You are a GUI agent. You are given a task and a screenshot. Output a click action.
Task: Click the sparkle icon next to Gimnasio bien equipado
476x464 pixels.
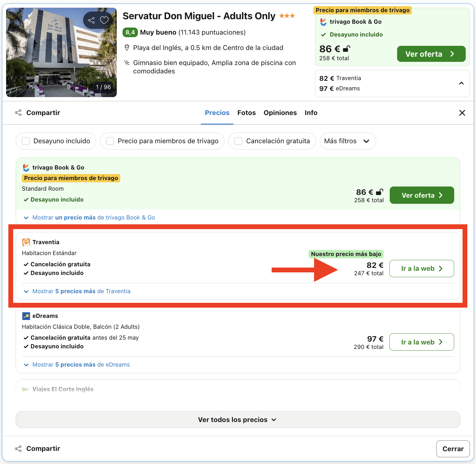tap(127, 63)
